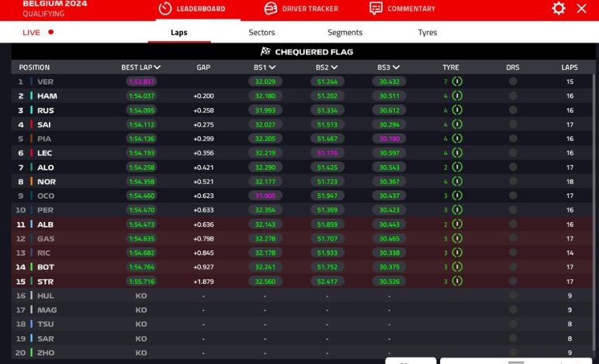Screen dimensions: 599x364
Task: Expand the BS1 column dropdown
Action: (x=272, y=68)
